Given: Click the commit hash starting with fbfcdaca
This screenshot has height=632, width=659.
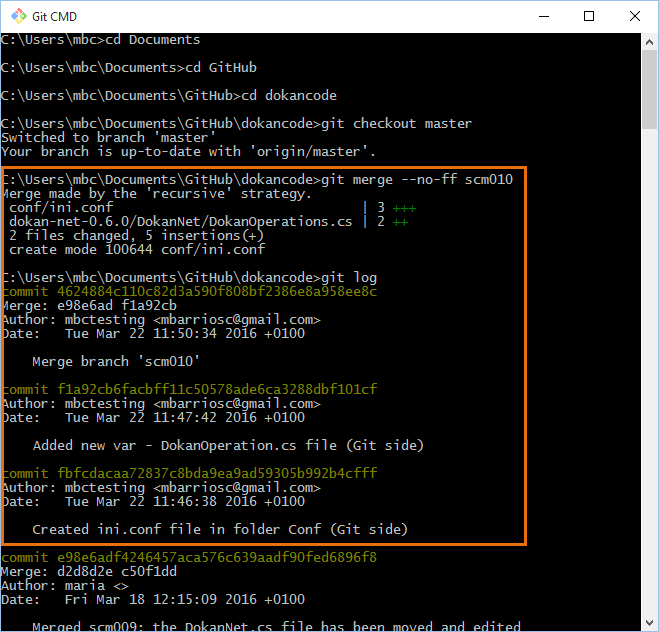Looking at the screenshot, I should pyautogui.click(x=189, y=472).
